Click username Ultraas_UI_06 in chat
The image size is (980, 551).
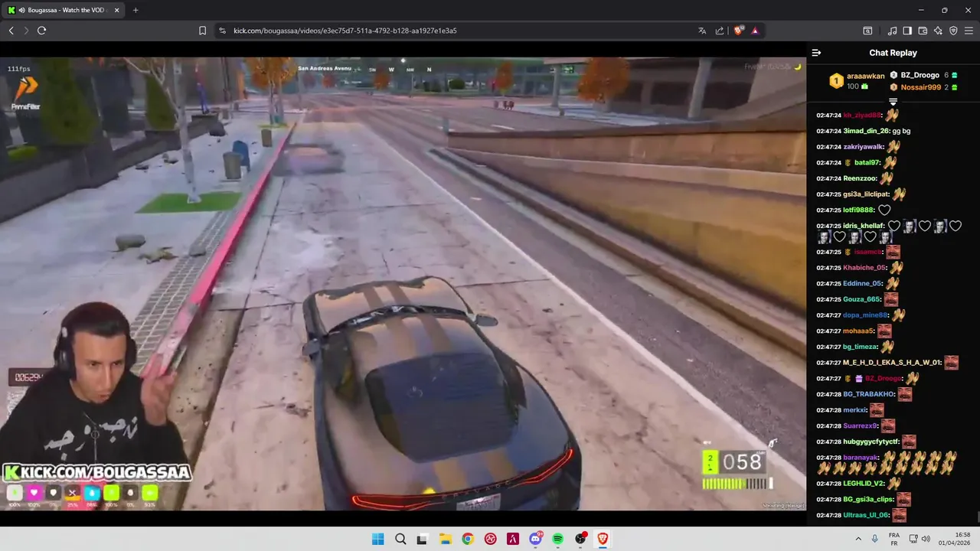(x=866, y=515)
